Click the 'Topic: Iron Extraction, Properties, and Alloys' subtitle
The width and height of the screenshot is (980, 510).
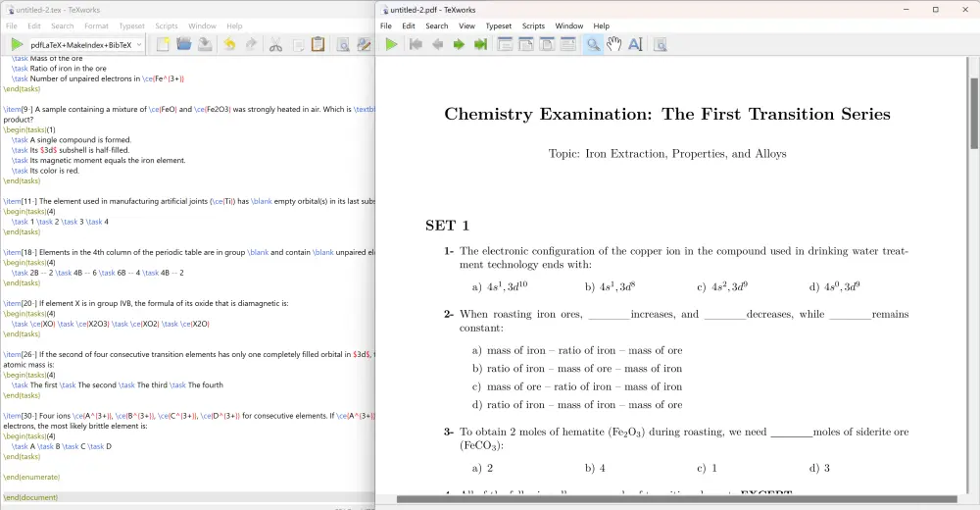click(x=666, y=154)
